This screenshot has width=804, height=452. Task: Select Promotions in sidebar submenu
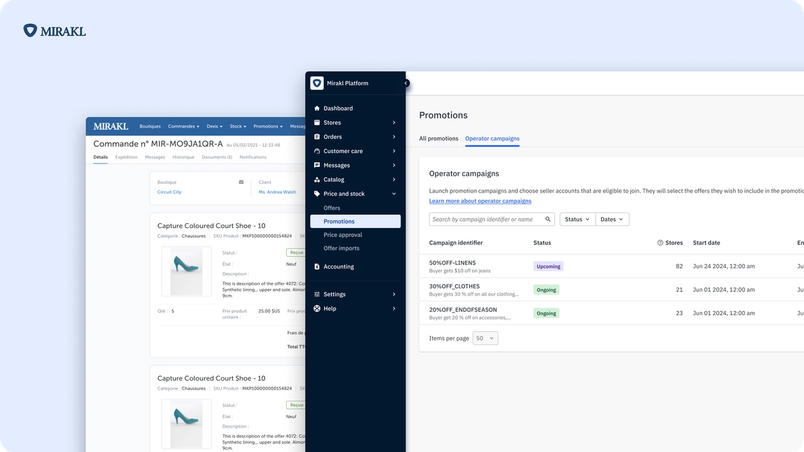point(355,221)
